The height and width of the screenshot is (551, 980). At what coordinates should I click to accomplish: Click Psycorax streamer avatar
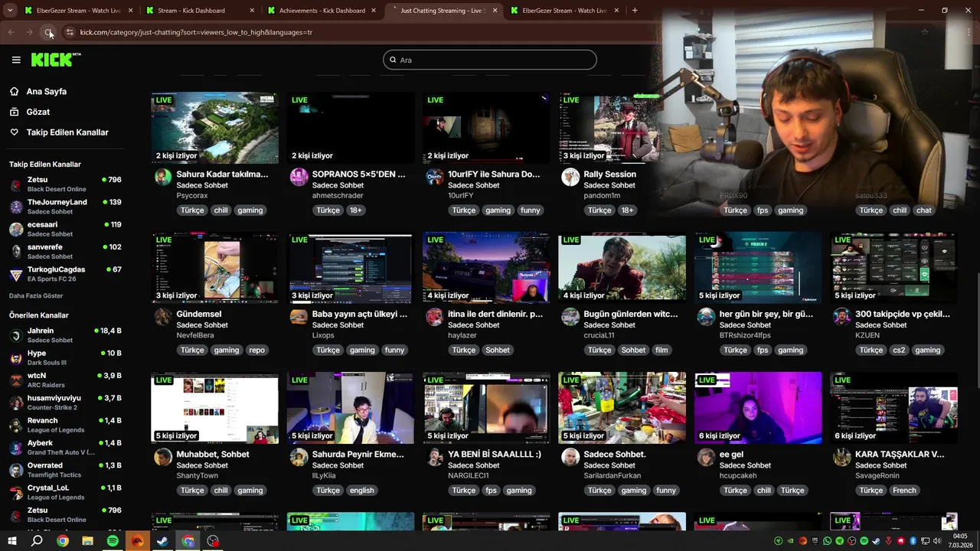pyautogui.click(x=163, y=178)
